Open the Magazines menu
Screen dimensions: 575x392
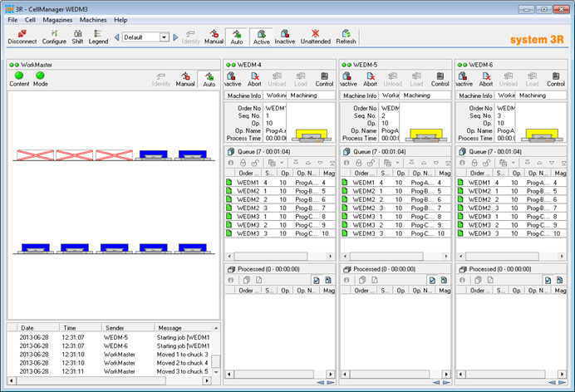[57, 20]
